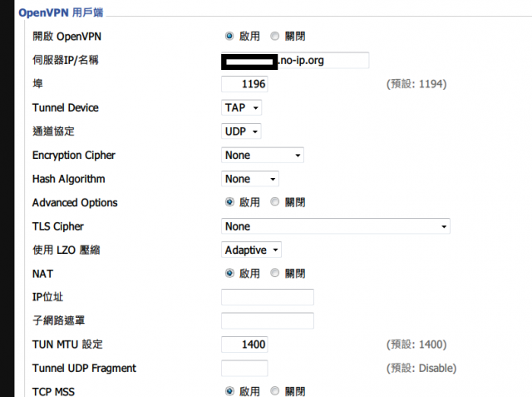Screen dimensions: 532x397
Task: Select 啟用 radio for NAT
Action: [229, 273]
